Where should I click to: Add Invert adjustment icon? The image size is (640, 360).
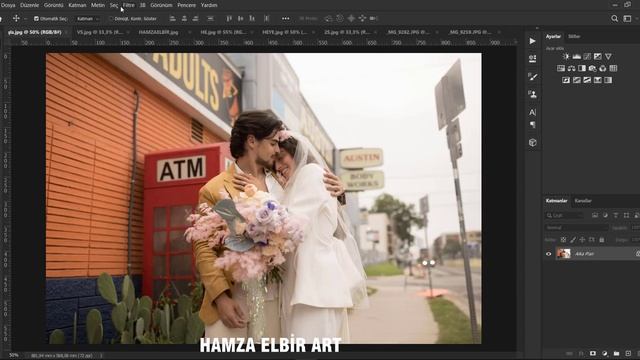pyautogui.click(x=566, y=80)
